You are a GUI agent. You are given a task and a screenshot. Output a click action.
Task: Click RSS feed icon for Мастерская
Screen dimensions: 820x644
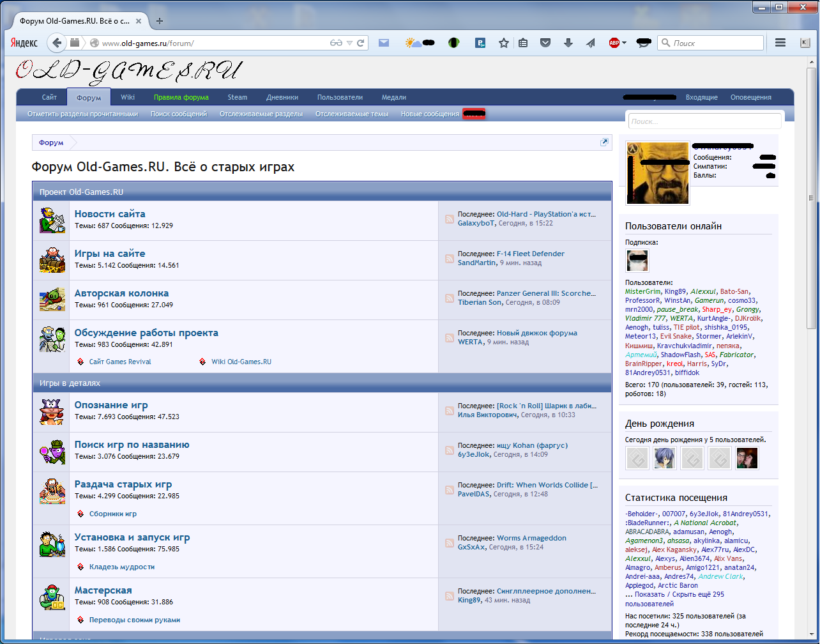tap(450, 597)
